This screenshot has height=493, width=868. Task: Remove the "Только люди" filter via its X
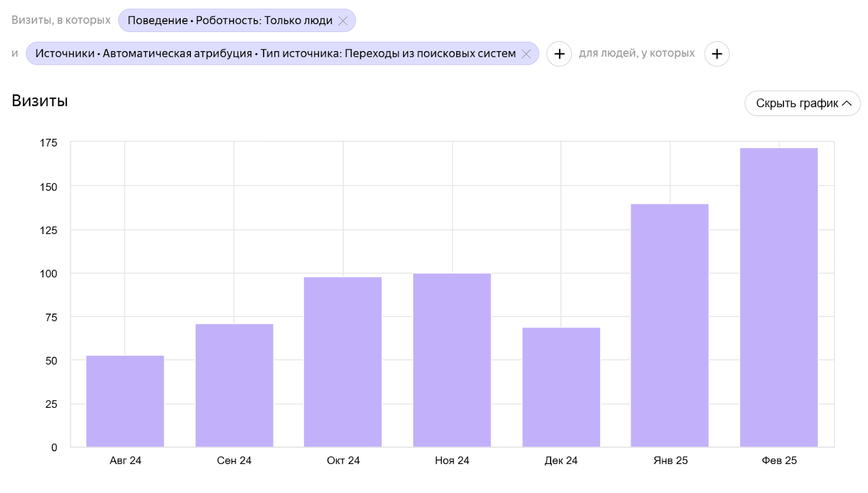click(343, 21)
